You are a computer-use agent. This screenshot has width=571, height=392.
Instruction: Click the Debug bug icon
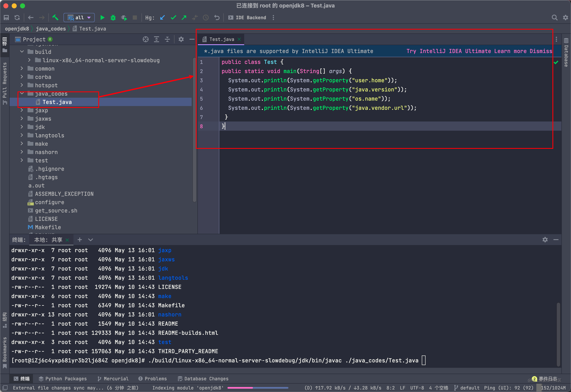113,18
